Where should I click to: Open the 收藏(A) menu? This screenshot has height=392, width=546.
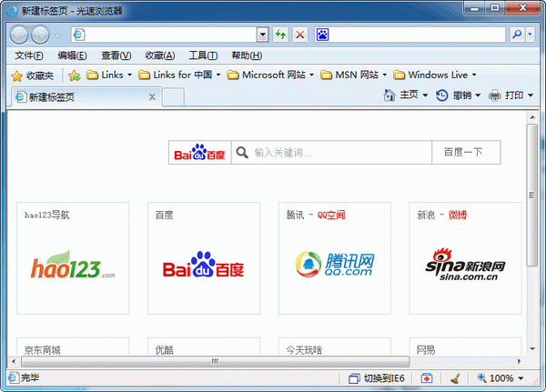point(160,55)
